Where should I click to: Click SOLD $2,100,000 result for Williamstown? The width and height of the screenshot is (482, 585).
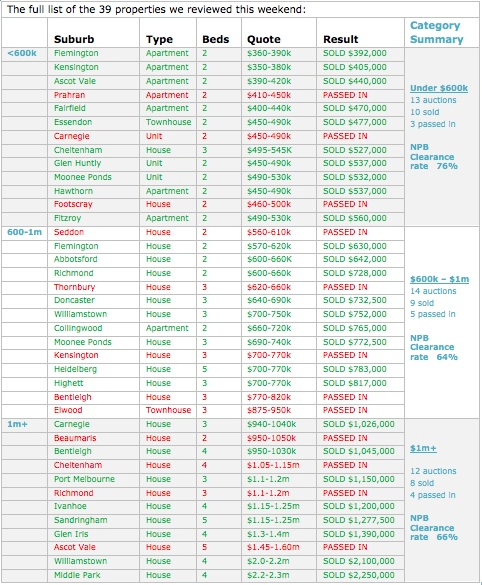click(x=359, y=561)
